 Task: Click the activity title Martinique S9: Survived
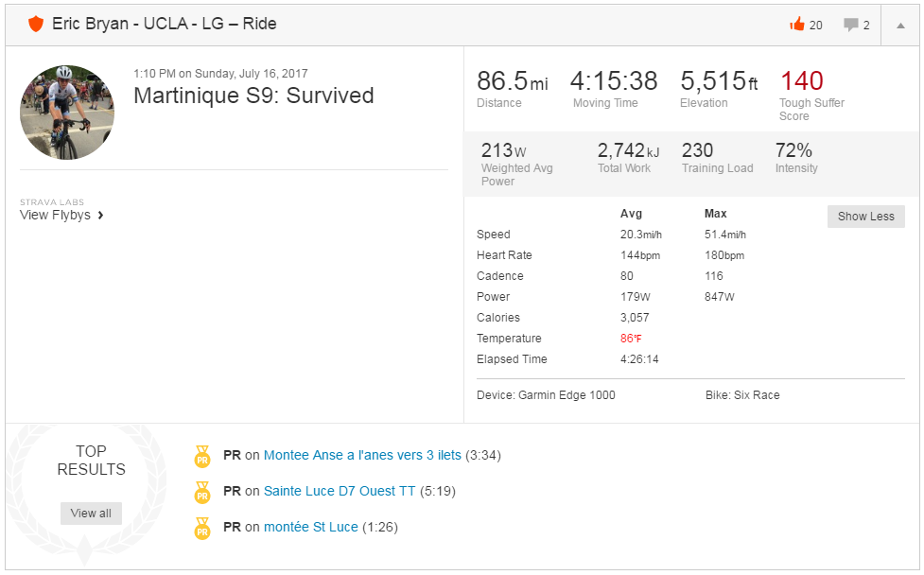coord(254,96)
